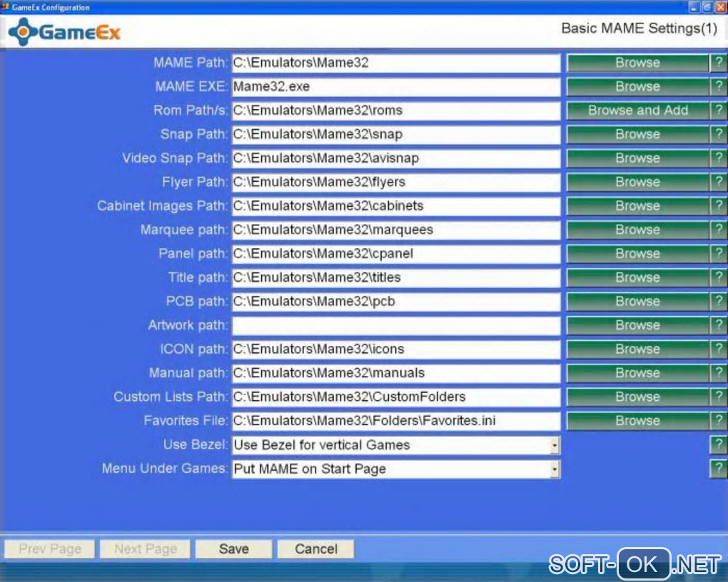
Task: Click into the ICON path field
Action: pos(396,349)
